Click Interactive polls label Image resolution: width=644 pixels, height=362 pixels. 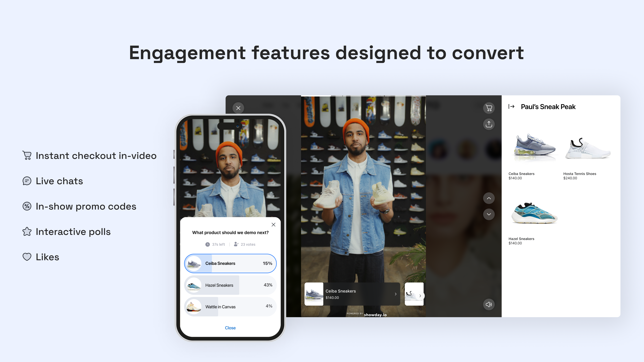point(73,232)
